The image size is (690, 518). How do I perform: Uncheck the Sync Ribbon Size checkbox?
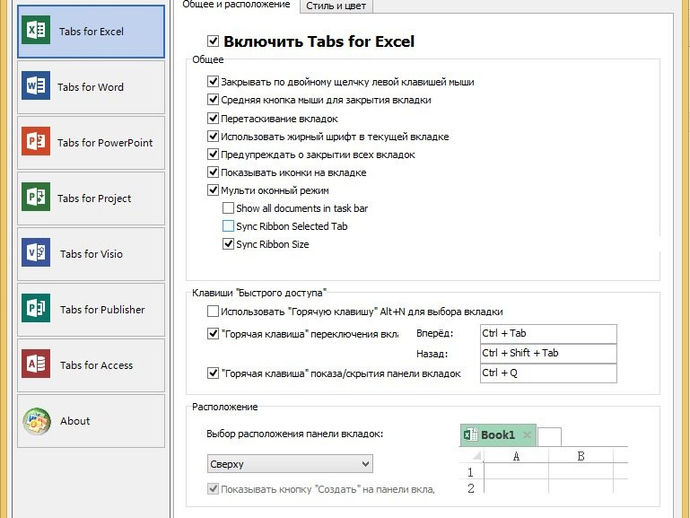228,244
